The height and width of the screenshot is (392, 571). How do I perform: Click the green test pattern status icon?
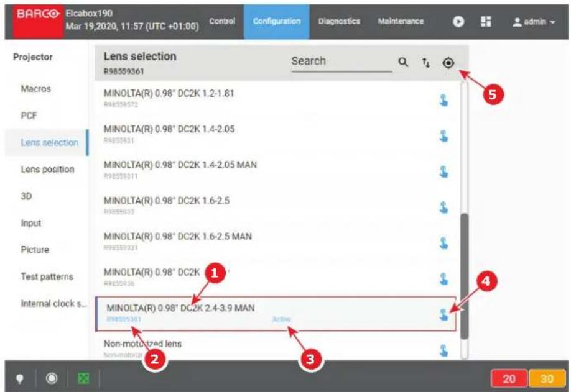[x=84, y=378]
